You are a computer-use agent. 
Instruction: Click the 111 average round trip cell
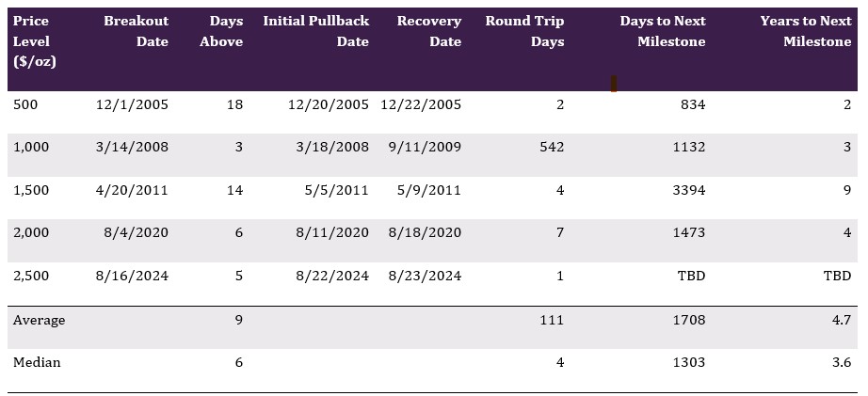tap(553, 320)
